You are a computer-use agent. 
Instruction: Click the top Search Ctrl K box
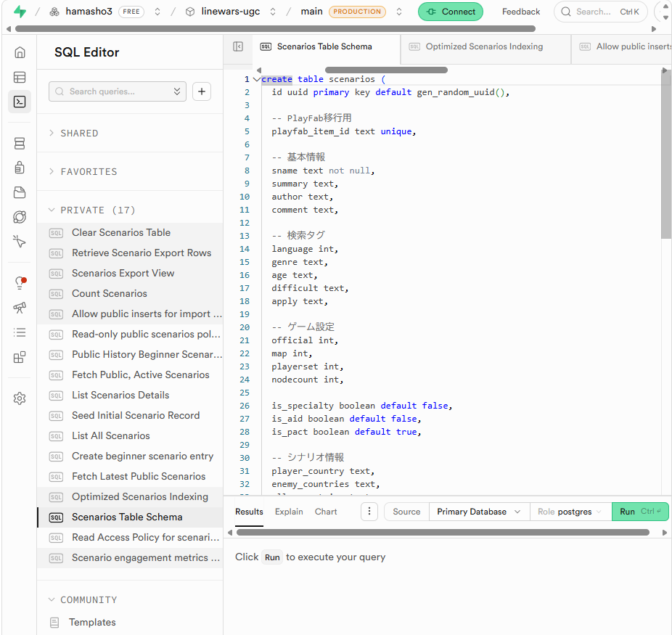(600, 12)
